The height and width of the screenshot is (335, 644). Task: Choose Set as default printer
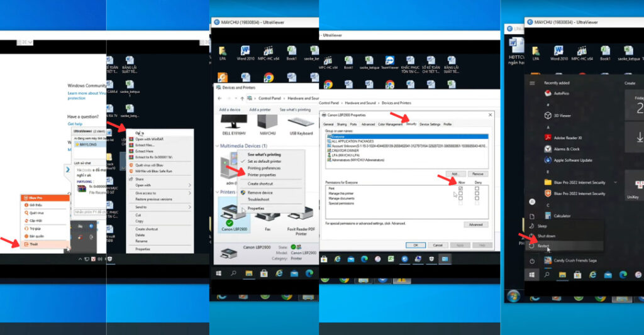click(x=271, y=162)
